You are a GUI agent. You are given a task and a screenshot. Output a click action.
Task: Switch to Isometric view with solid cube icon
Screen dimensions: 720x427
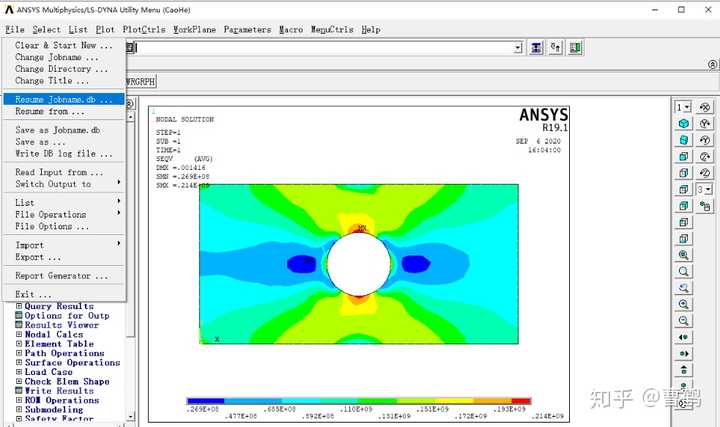(683, 124)
